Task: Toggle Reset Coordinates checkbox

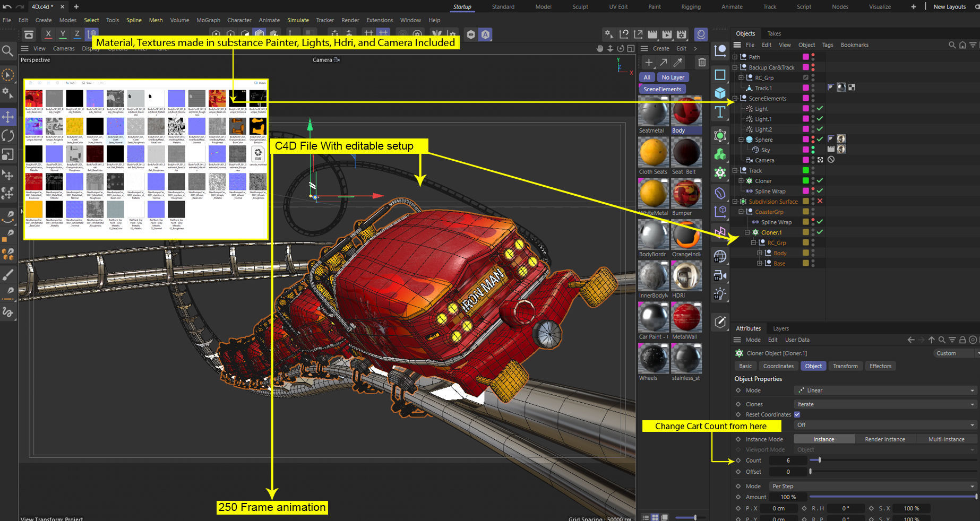Action: (797, 414)
